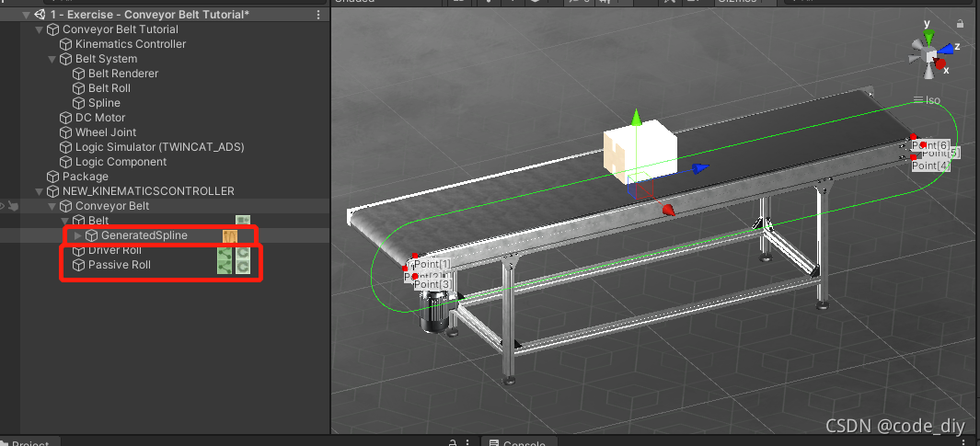
Task: Select the Belt Renderer object
Action: pos(123,74)
